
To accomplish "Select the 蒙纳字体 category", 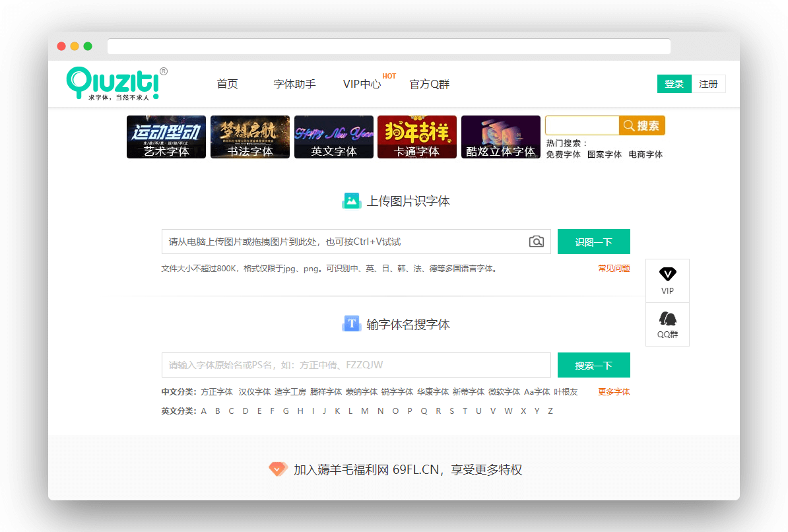I will [x=362, y=391].
